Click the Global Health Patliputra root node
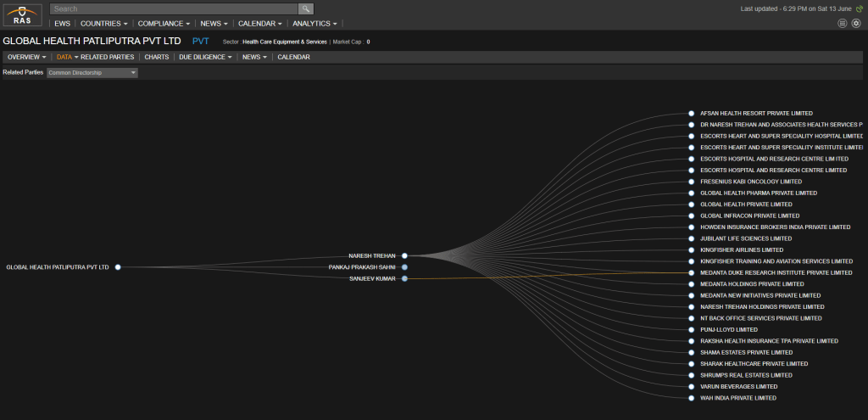Screen dimensions: 868x420 point(118,267)
